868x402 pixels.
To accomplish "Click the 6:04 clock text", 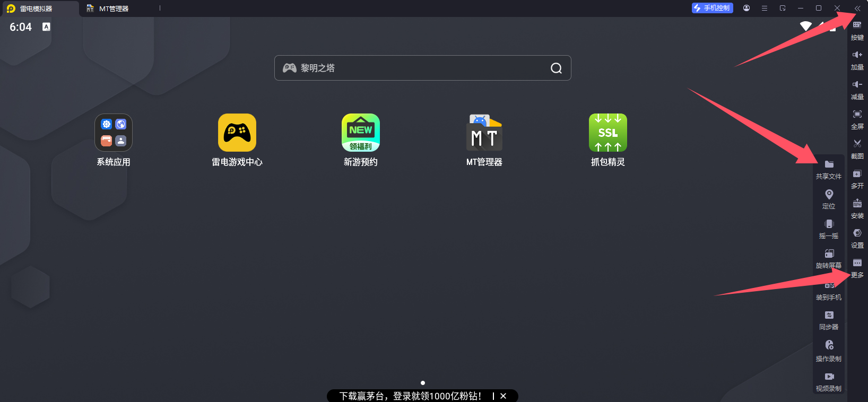I will pyautogui.click(x=21, y=27).
